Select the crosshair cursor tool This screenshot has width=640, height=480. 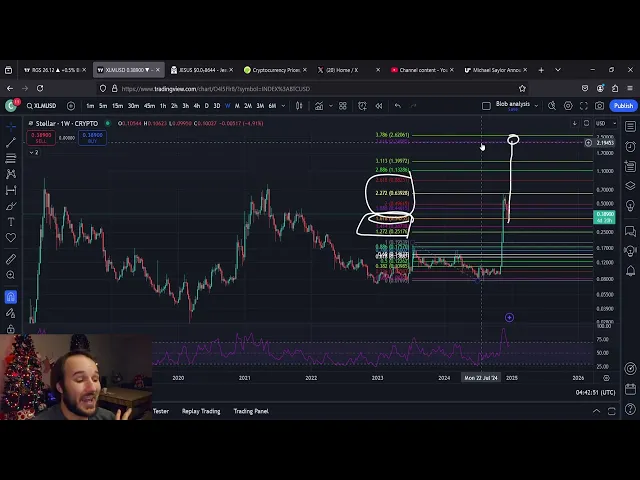tap(11, 127)
